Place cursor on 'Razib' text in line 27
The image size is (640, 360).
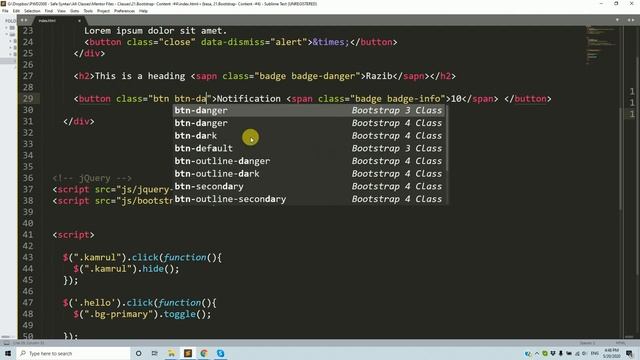coord(379,76)
